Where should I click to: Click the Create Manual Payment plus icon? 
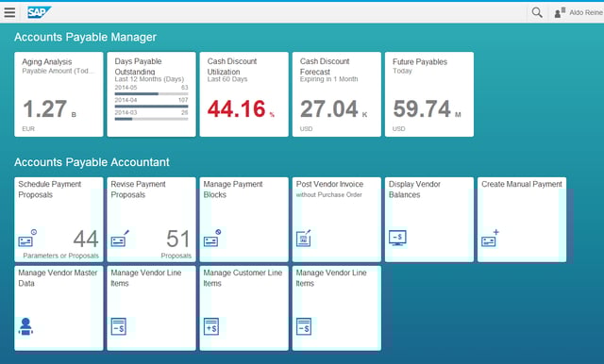pos(491,239)
